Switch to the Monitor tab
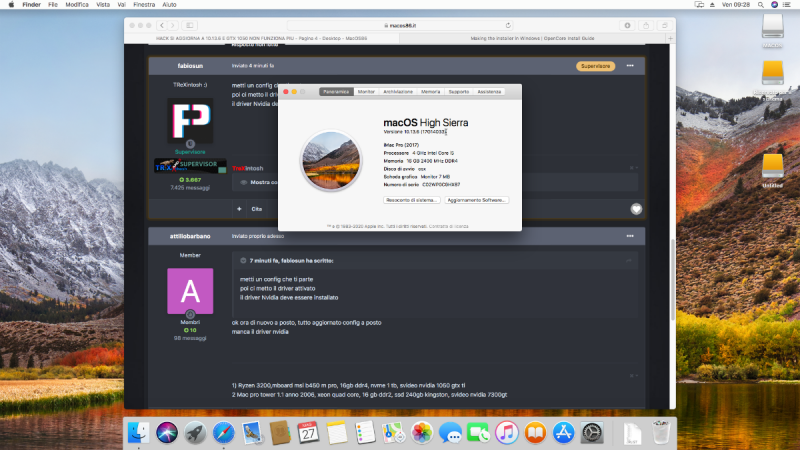This screenshot has height=450, width=800. pyautogui.click(x=366, y=92)
